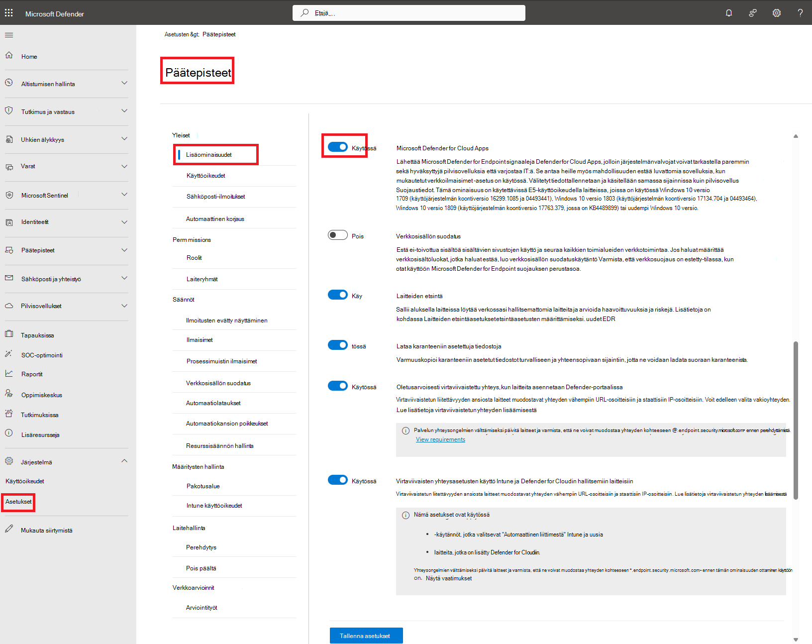Click the Home icon in the sidebar
The image size is (812, 644).
8,56
